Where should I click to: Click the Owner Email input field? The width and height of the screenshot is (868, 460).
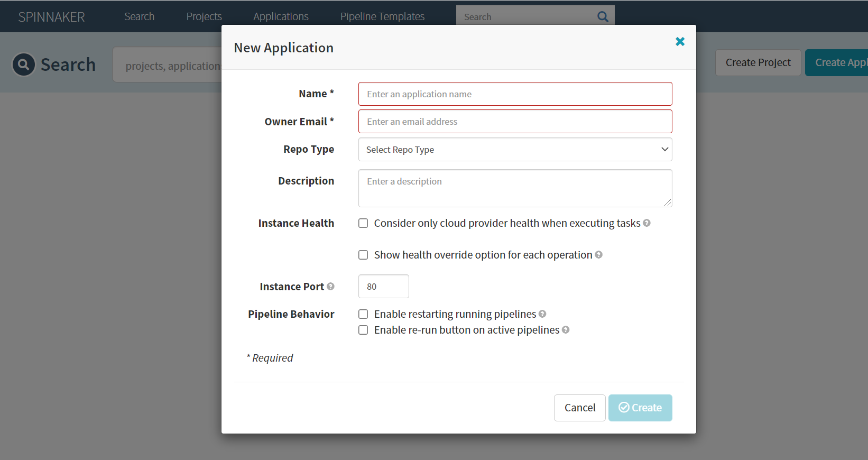[515, 122]
